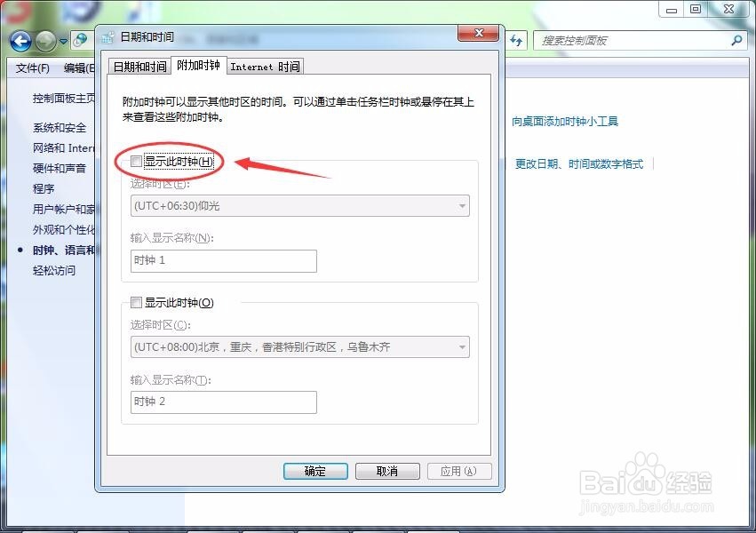Click the 确定 button
The image size is (756, 533).
point(315,471)
